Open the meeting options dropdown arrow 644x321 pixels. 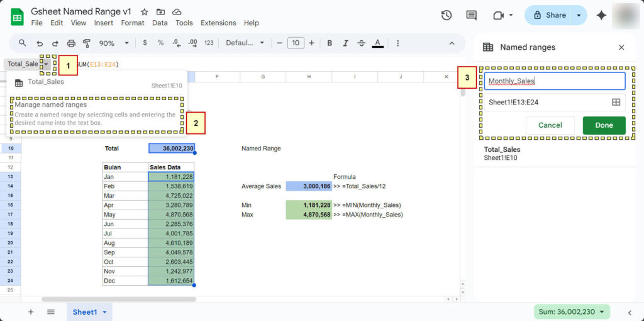511,15
